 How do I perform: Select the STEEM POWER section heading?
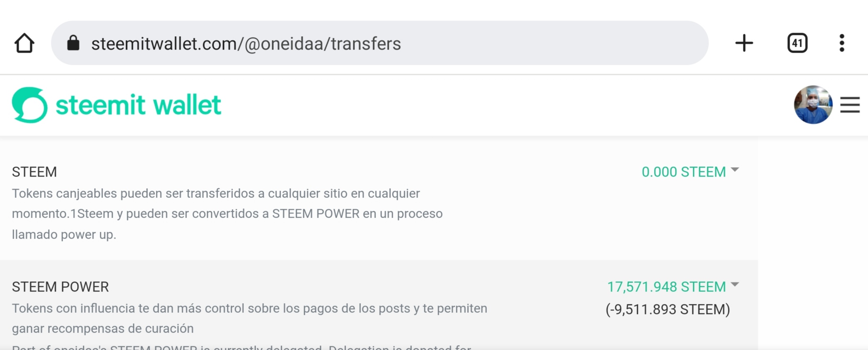tap(60, 287)
